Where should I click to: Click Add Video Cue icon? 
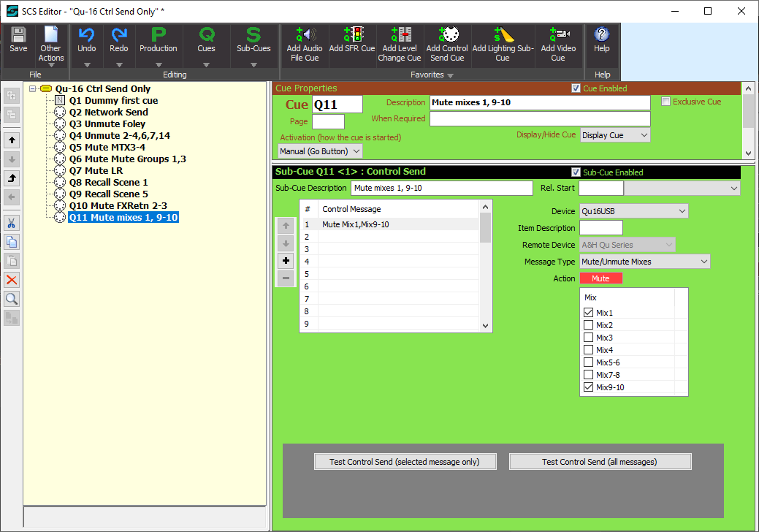coord(557,35)
